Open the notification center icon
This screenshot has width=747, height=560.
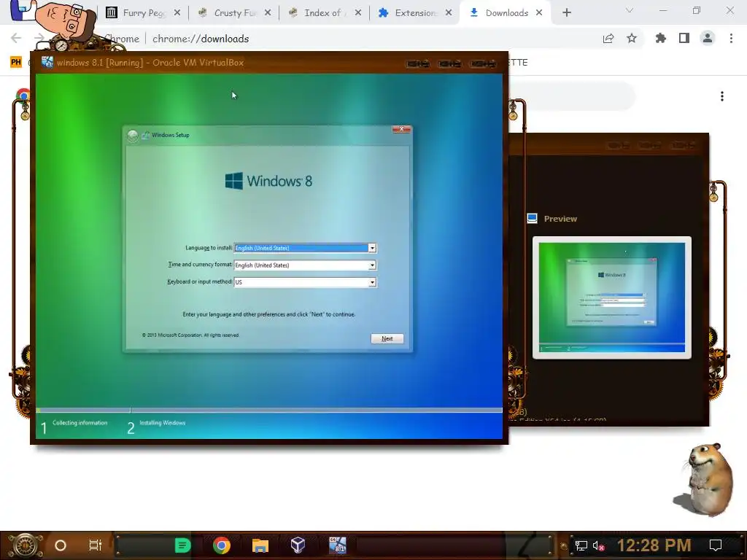coord(716,545)
